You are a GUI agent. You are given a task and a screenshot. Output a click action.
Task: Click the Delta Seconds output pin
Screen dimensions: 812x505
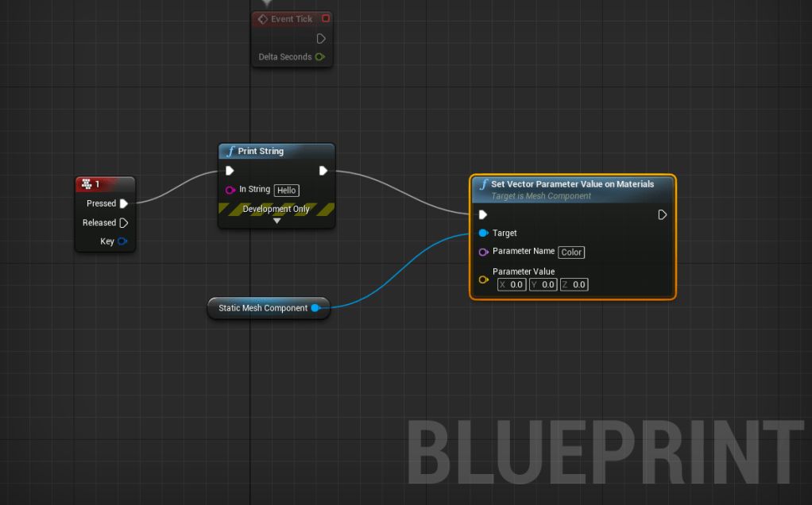(x=319, y=57)
